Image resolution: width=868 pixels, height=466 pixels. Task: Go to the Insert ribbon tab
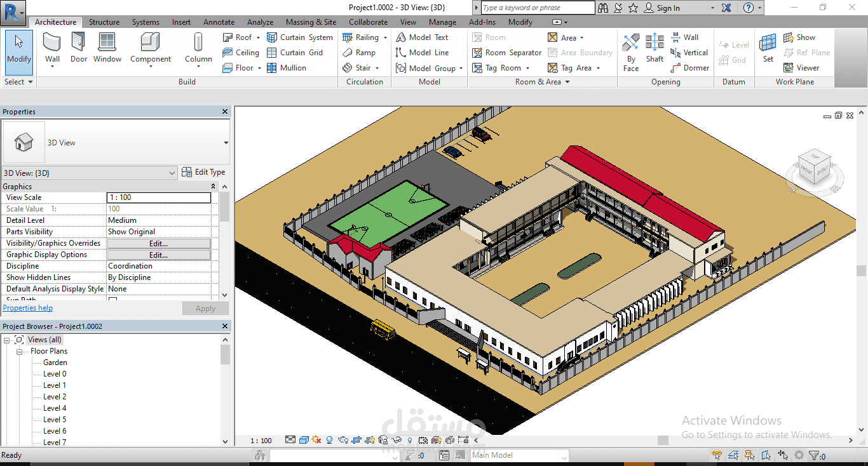tap(181, 22)
